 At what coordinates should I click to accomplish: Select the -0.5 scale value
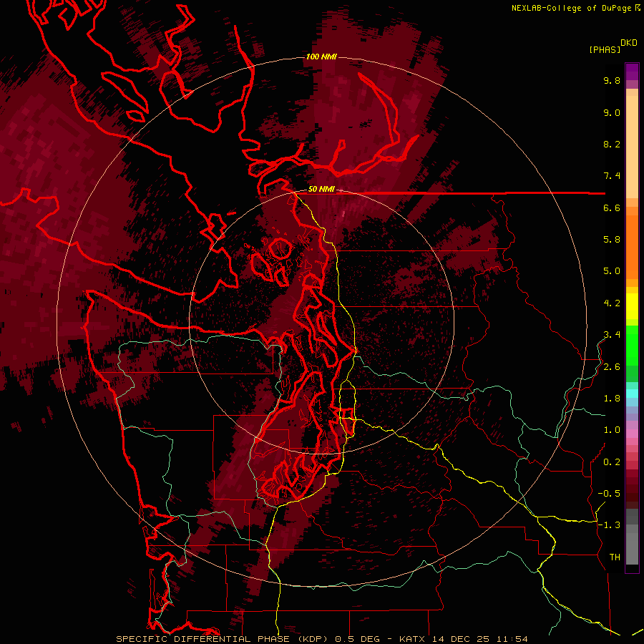609,494
